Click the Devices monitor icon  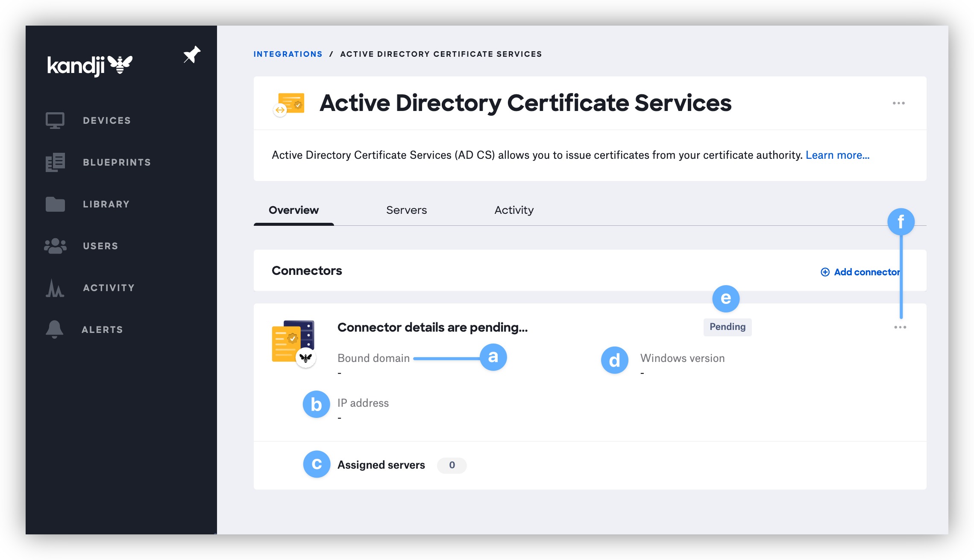coord(55,120)
